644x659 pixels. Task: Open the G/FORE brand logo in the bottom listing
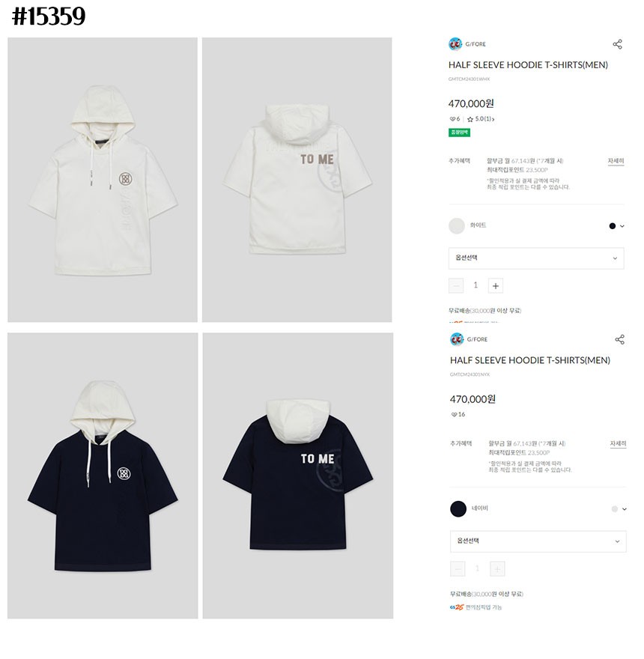coord(457,339)
